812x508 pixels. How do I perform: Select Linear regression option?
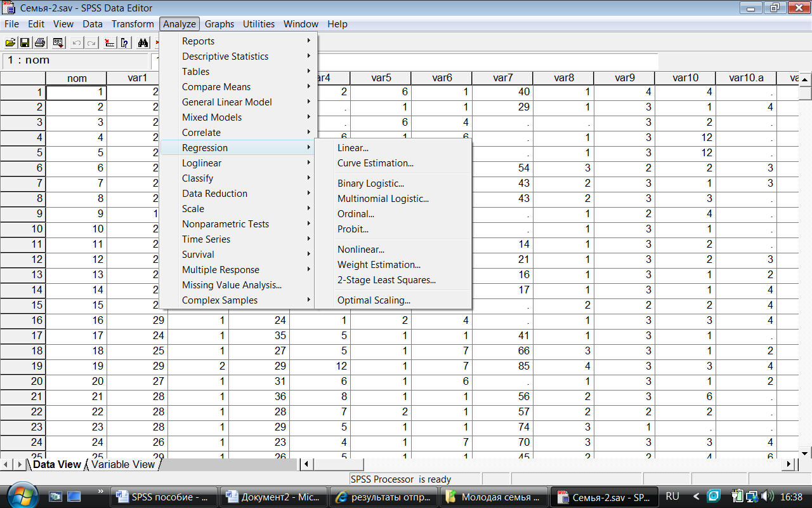click(x=393, y=148)
